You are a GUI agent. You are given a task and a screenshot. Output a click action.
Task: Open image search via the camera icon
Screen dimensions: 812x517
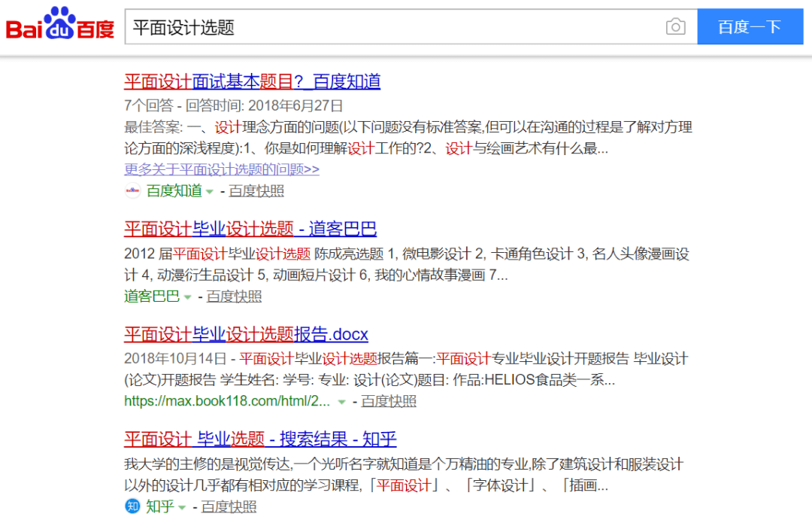click(x=676, y=26)
